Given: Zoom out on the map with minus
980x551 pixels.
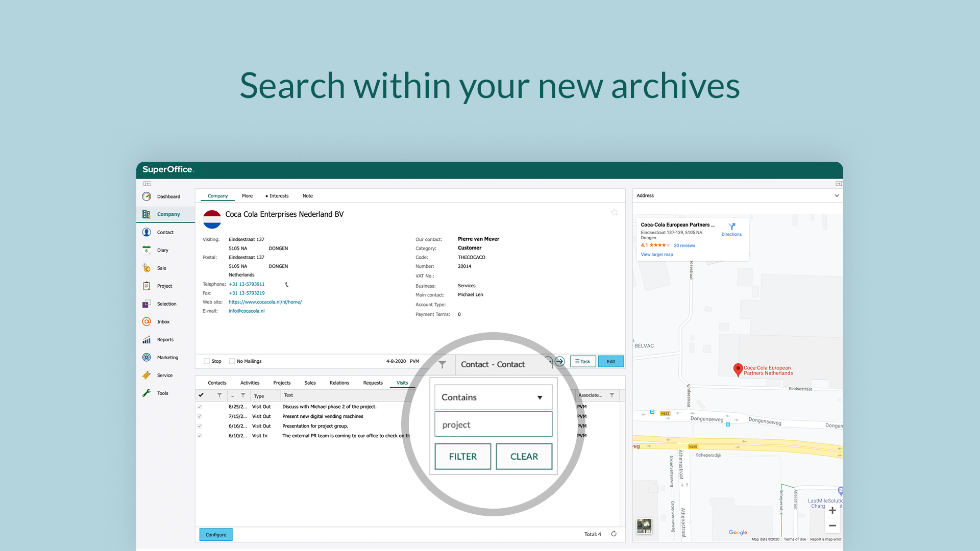Looking at the screenshot, I should (x=832, y=525).
